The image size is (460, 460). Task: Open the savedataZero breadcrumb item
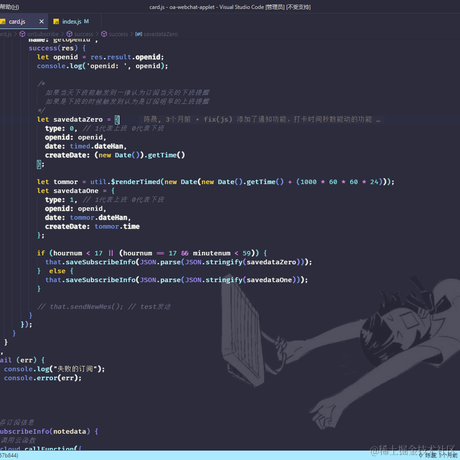(161, 34)
